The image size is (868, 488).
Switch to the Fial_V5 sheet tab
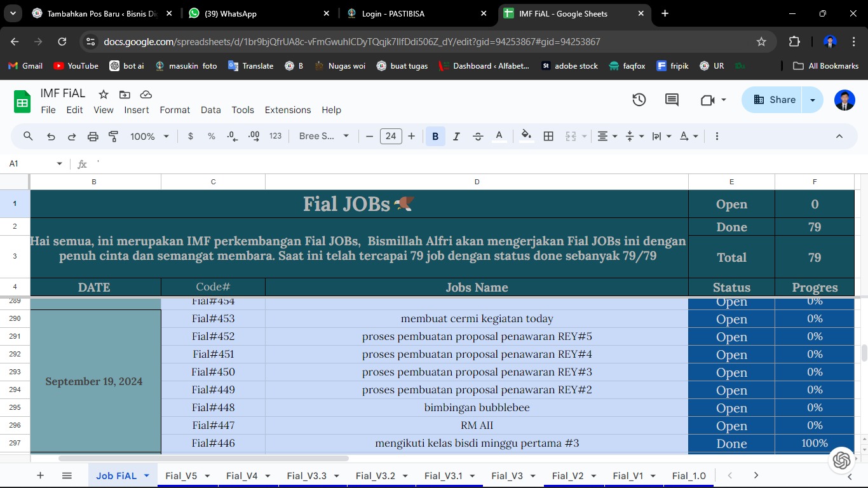[x=181, y=475]
